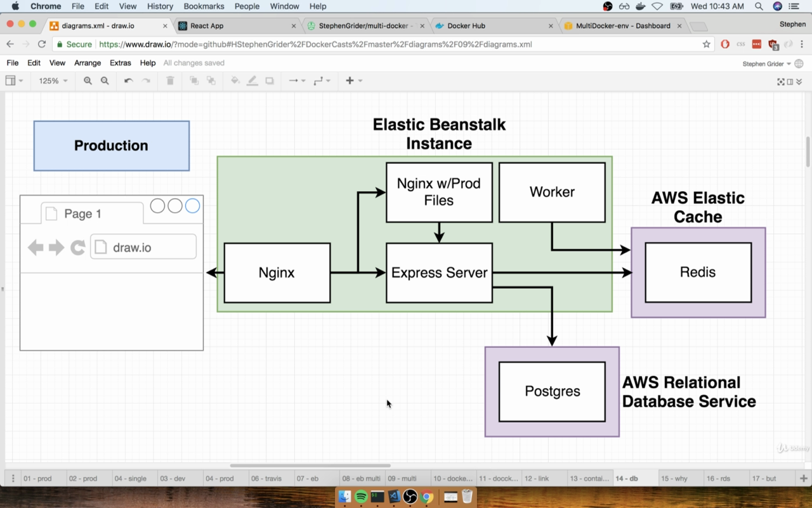Image resolution: width=812 pixels, height=508 pixels.
Task: Select the line color pencil icon
Action: pos(252,81)
